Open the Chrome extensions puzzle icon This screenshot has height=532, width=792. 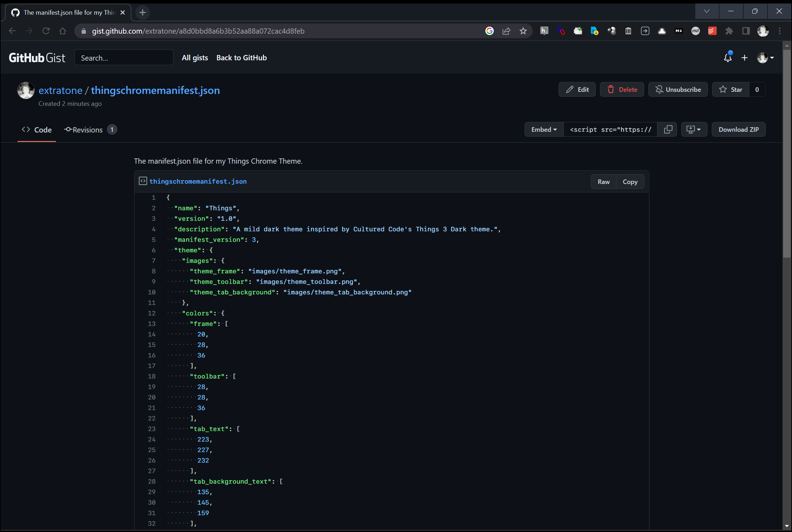(729, 31)
